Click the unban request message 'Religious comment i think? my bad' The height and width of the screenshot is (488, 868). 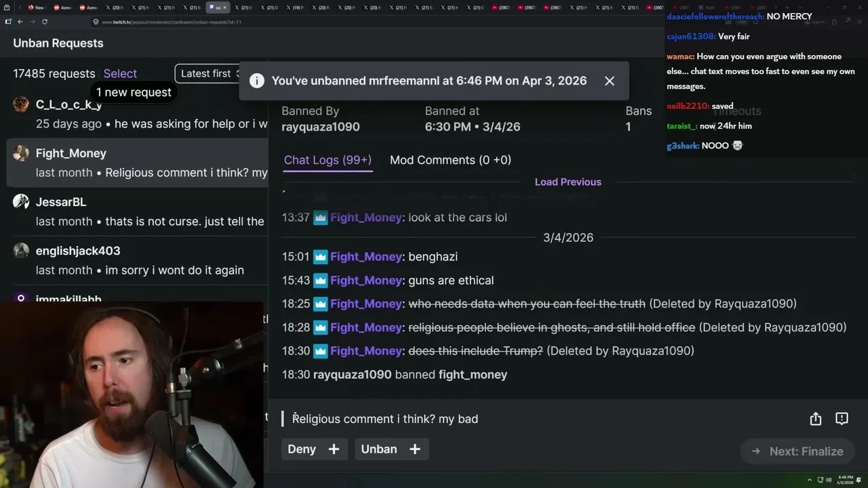(385, 419)
